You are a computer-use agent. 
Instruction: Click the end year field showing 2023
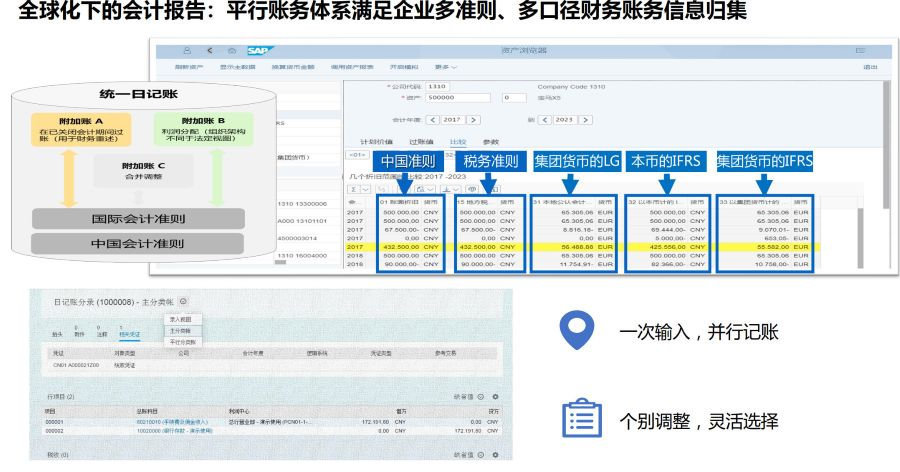click(564, 120)
